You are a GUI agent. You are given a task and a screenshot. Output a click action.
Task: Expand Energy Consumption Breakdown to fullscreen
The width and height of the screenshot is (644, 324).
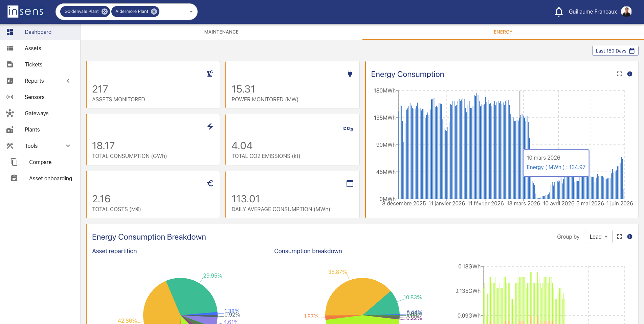[620, 237]
